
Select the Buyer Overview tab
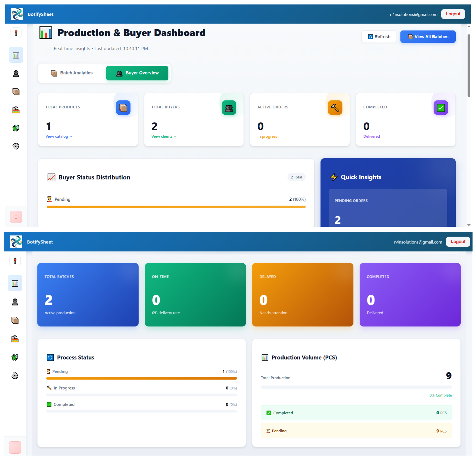tap(137, 73)
